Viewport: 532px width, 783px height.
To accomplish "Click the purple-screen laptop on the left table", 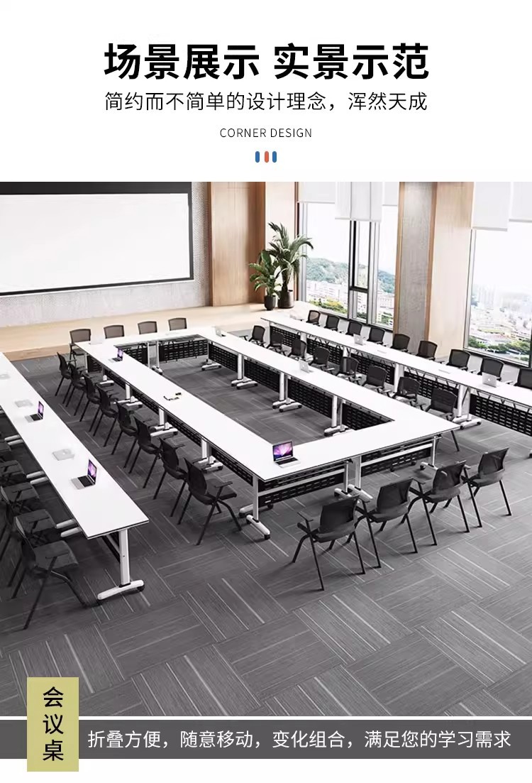I will 87,474.
